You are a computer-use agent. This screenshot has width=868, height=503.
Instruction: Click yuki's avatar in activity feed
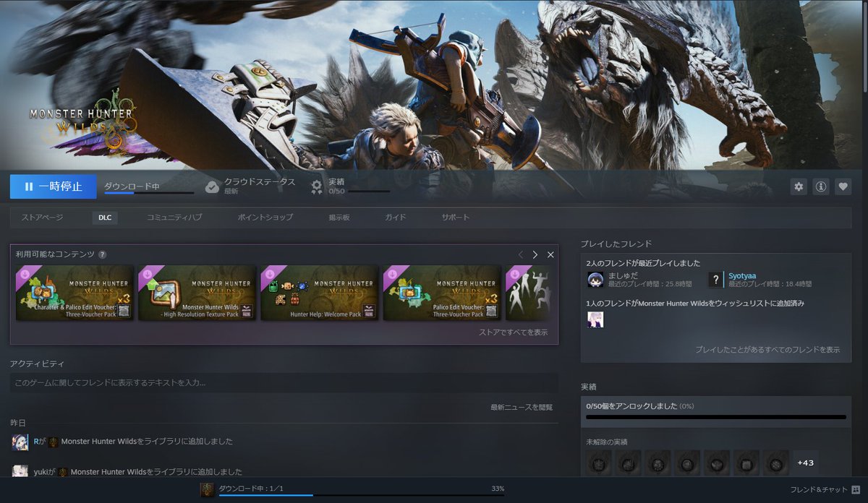pos(20,471)
